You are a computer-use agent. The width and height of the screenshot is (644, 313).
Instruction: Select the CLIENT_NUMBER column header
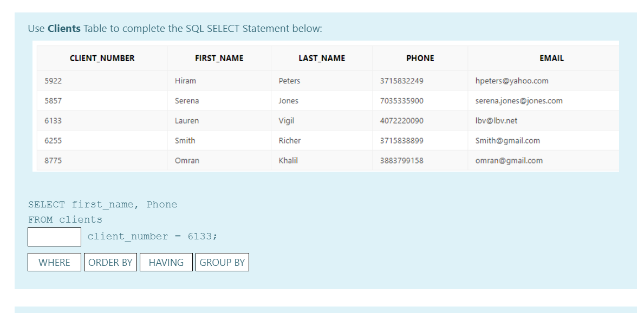(102, 58)
